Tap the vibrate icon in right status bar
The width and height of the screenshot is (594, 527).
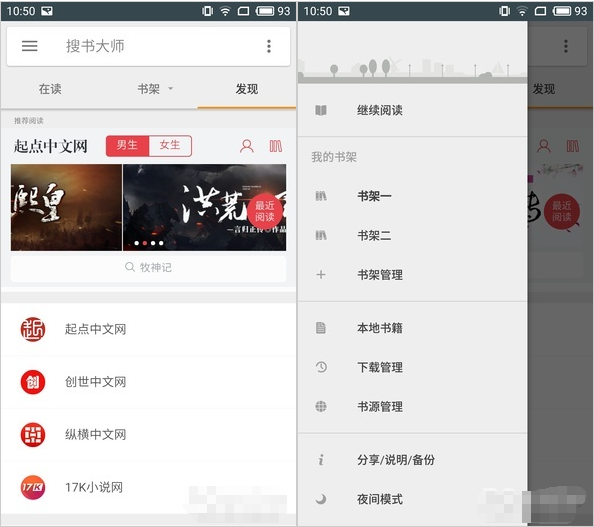(504, 11)
